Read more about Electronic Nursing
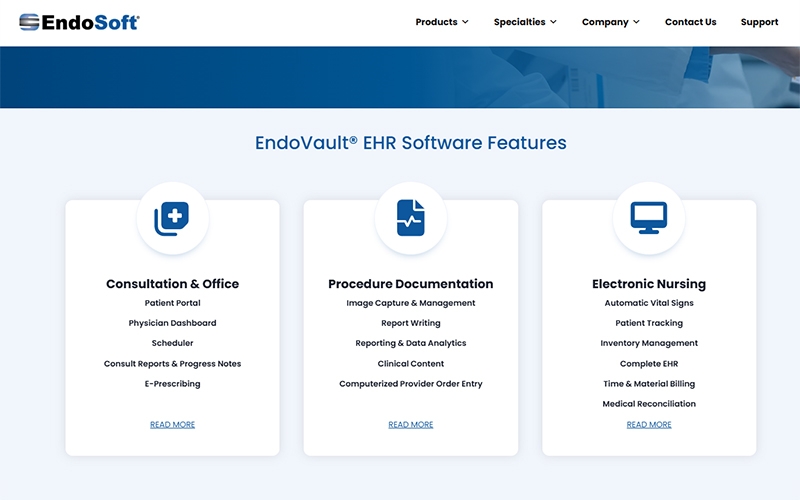Screen dimensions: 800x500 click(x=649, y=424)
